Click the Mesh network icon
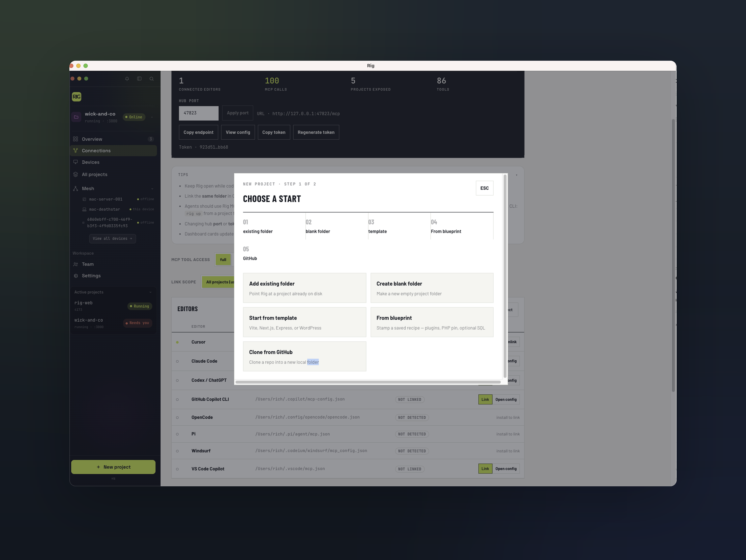746x560 pixels. pos(75,188)
